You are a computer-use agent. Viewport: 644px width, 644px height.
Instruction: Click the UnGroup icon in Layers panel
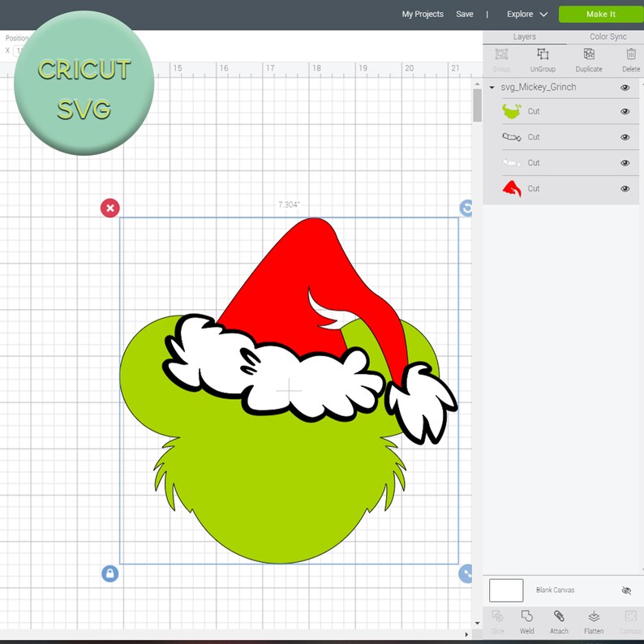(x=543, y=54)
